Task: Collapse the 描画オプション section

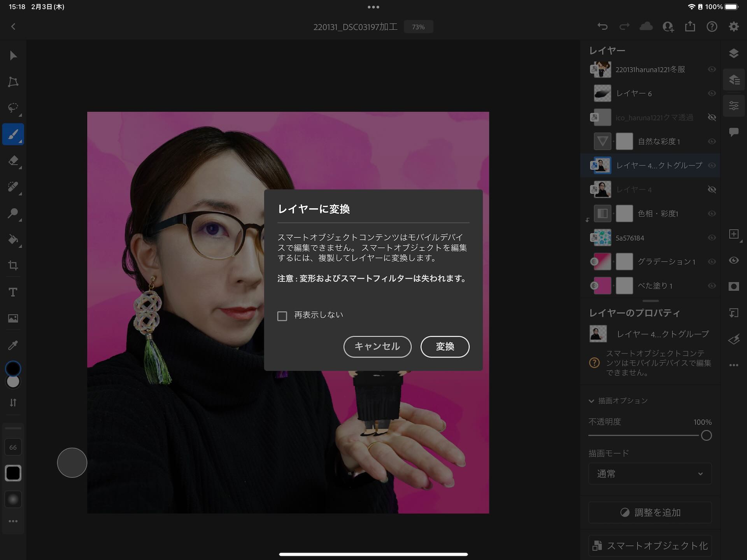Action: tap(591, 401)
